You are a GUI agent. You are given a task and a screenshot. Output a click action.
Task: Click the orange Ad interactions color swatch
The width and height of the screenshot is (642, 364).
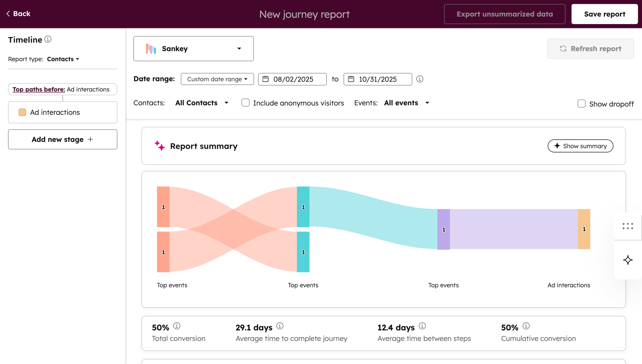click(x=22, y=112)
